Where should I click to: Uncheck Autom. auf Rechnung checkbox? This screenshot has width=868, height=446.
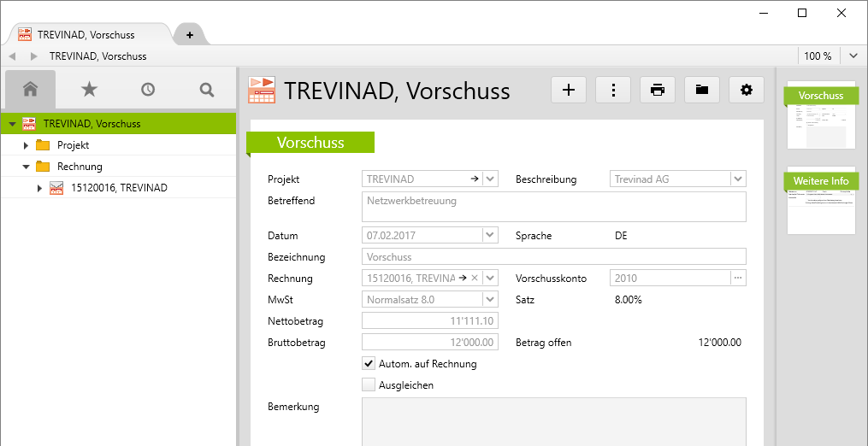[369, 364]
